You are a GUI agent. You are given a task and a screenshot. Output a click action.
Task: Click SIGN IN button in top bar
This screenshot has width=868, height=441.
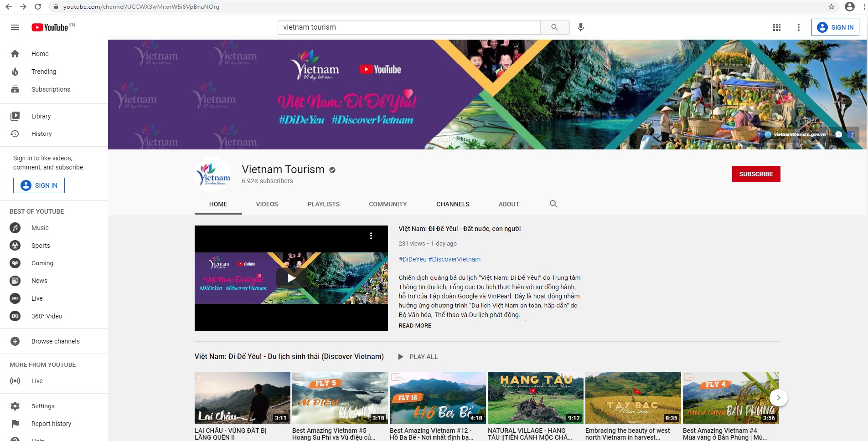pos(835,27)
